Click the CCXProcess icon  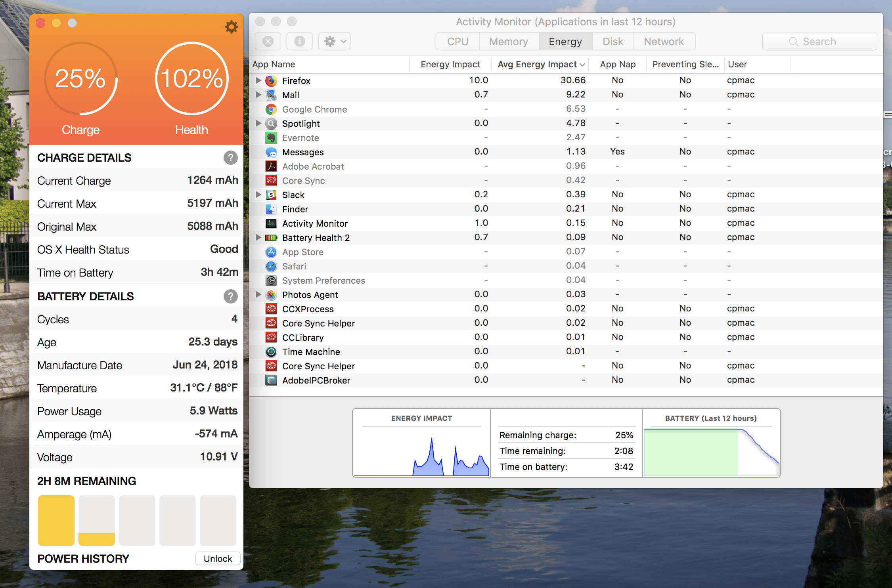click(271, 309)
